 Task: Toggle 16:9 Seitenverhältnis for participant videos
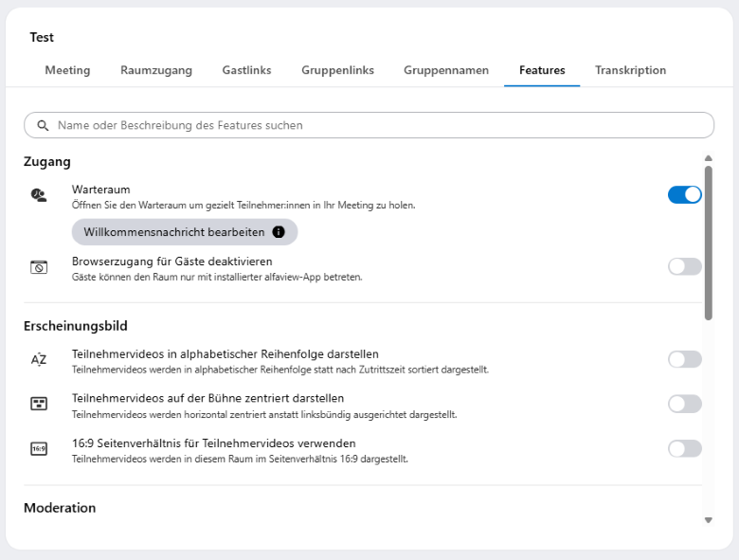point(684,448)
